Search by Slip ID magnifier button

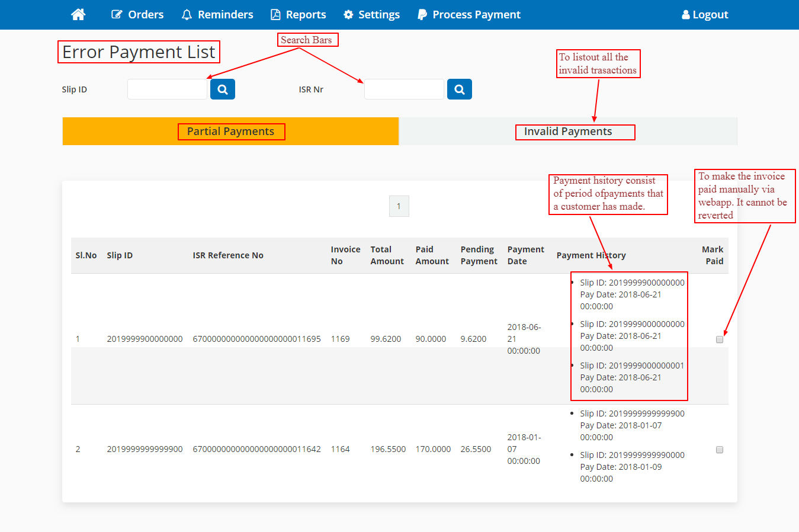[x=223, y=89]
